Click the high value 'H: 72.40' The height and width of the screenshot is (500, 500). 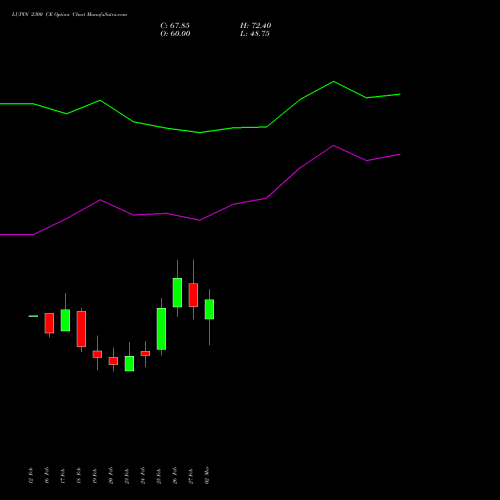[256, 26]
